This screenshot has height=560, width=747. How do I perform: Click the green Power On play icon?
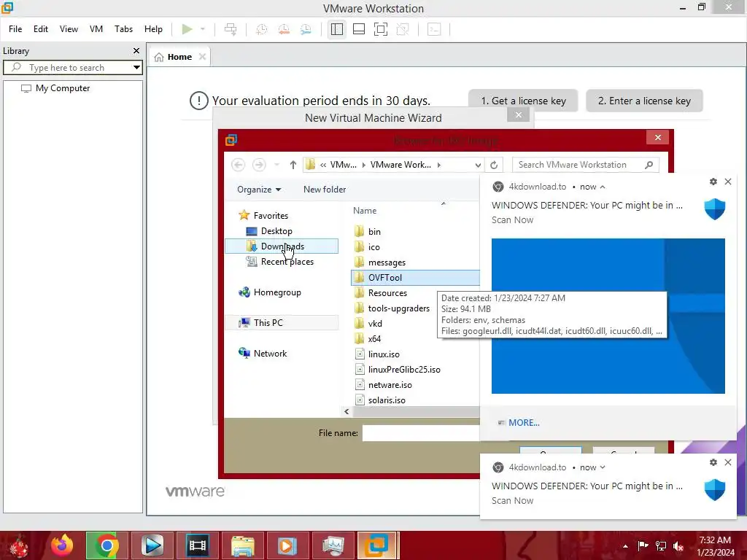tap(187, 29)
